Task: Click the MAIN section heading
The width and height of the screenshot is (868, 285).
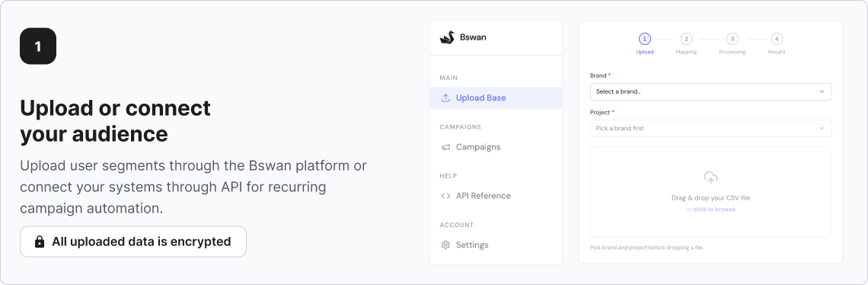Action: 448,78
